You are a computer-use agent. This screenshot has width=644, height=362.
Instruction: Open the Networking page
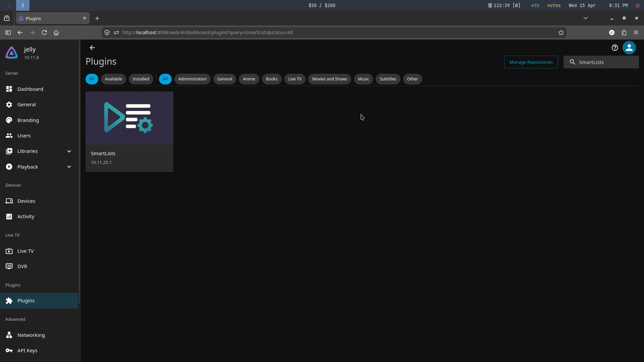pyautogui.click(x=39, y=335)
